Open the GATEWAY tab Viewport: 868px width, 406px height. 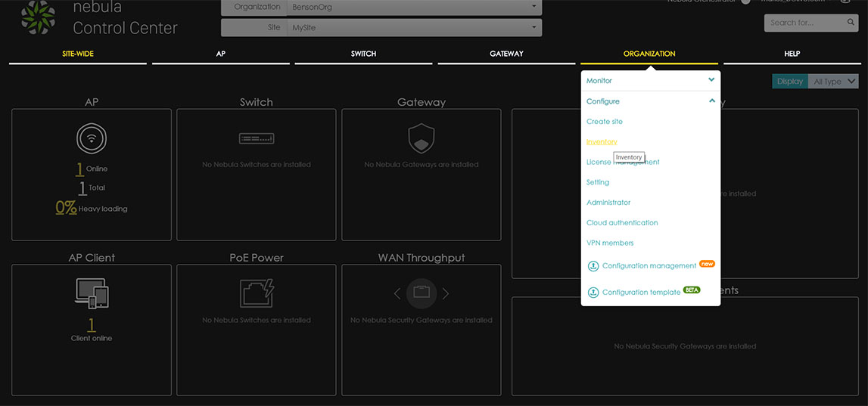pyautogui.click(x=506, y=54)
